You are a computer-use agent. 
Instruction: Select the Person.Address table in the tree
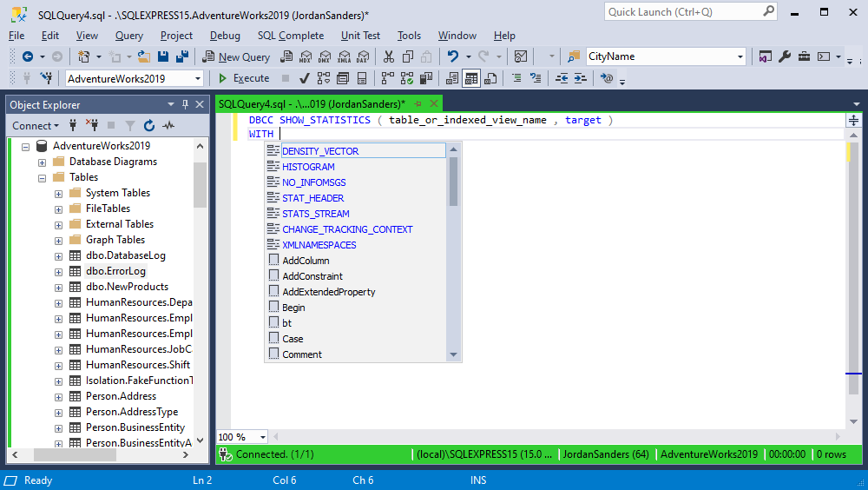(x=121, y=396)
